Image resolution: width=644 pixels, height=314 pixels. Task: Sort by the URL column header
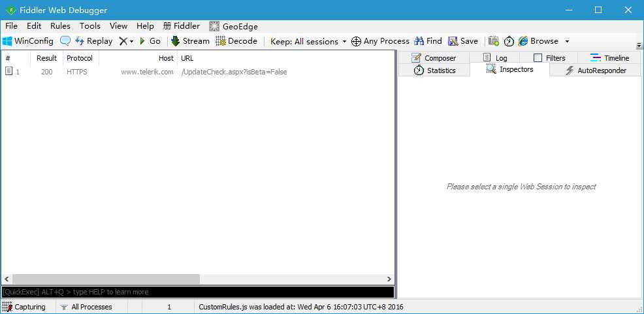pyautogui.click(x=285, y=58)
